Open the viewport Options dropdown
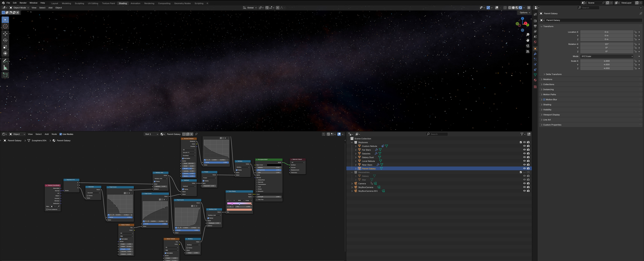Image resolution: width=644 pixels, height=261 pixels. (x=525, y=13)
